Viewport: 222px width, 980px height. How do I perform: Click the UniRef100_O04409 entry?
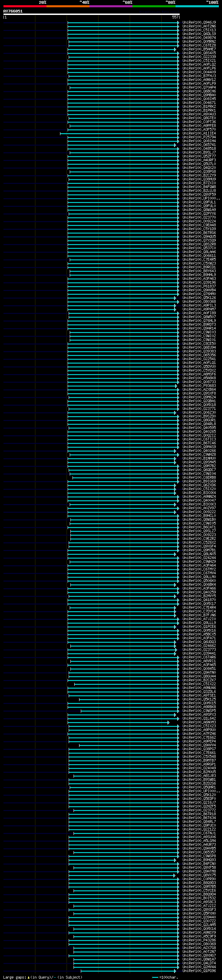tap(199, 72)
